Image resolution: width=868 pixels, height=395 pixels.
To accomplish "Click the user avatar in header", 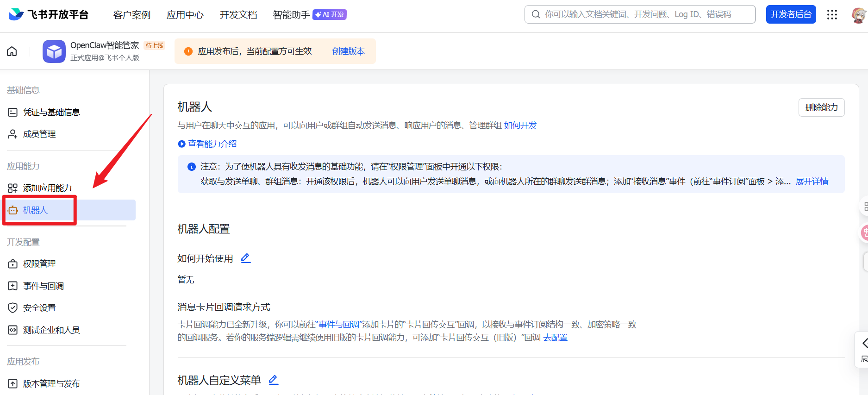I will pyautogui.click(x=859, y=15).
